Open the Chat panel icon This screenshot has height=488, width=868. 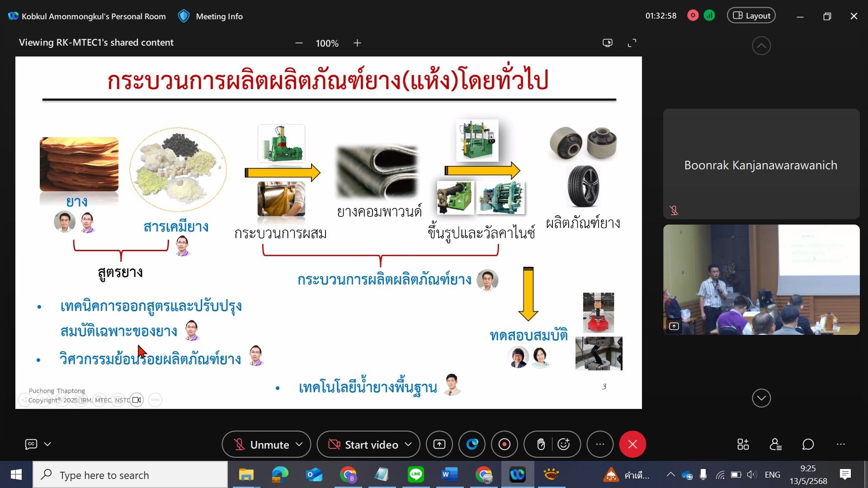pos(808,445)
